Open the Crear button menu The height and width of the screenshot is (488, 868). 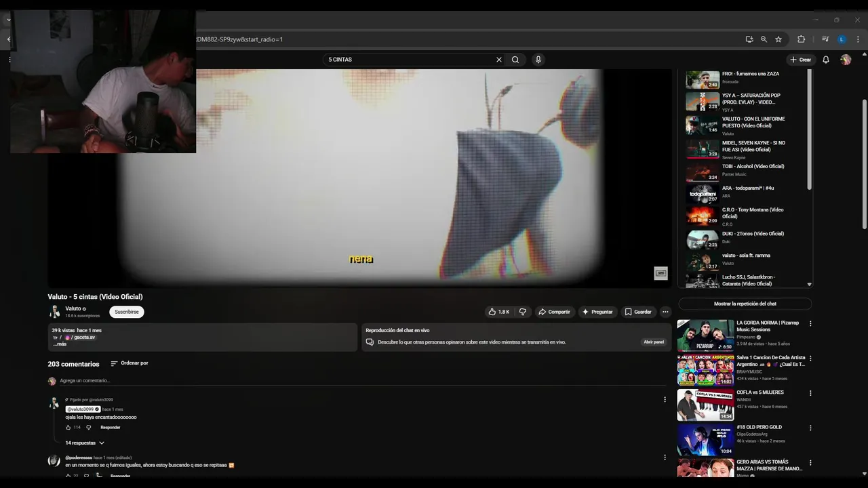point(801,60)
